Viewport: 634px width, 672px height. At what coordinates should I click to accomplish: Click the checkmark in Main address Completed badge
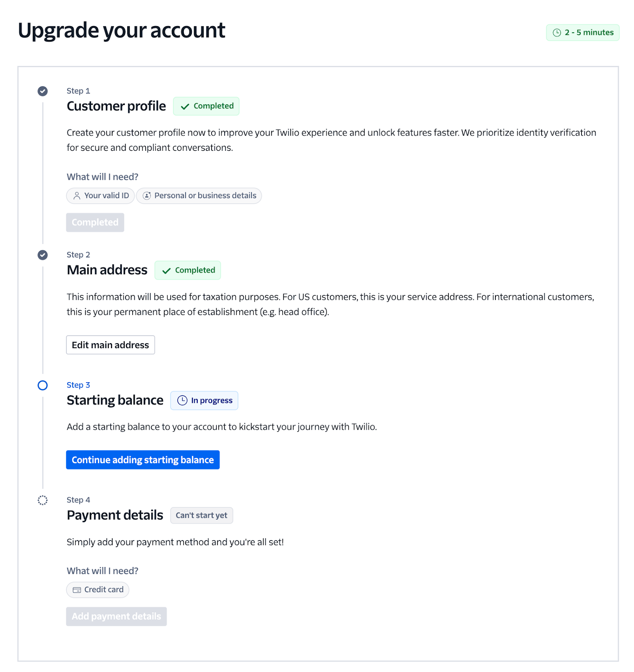166,271
